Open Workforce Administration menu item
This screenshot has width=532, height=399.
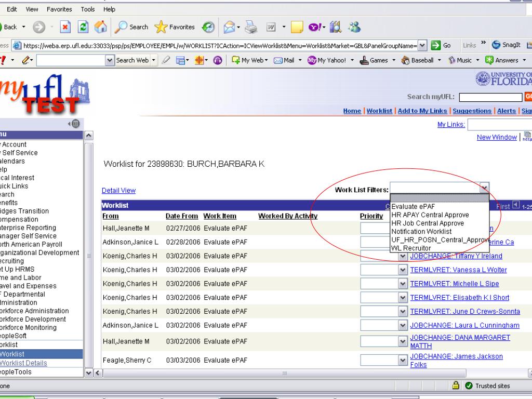point(34,311)
